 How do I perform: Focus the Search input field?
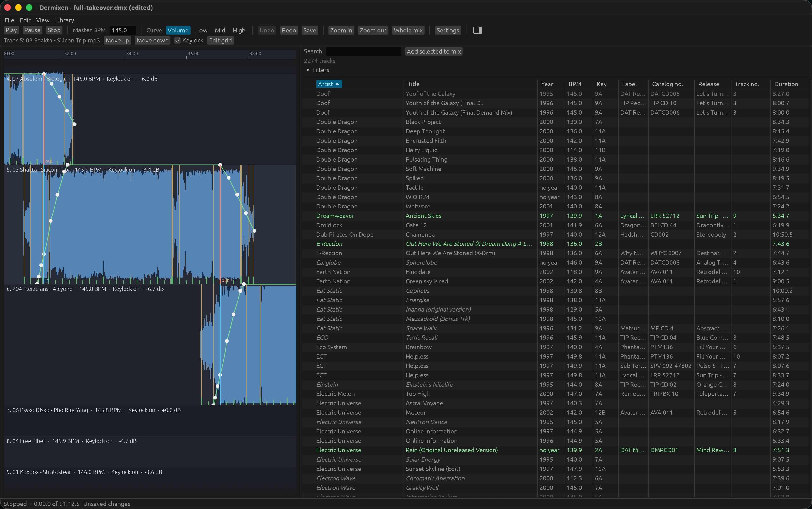tap(363, 51)
